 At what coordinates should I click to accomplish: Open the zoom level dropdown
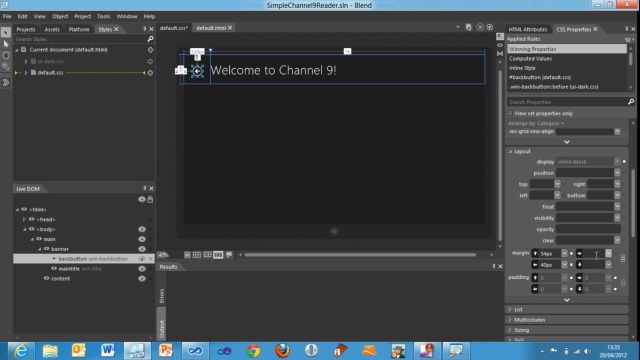point(187,255)
